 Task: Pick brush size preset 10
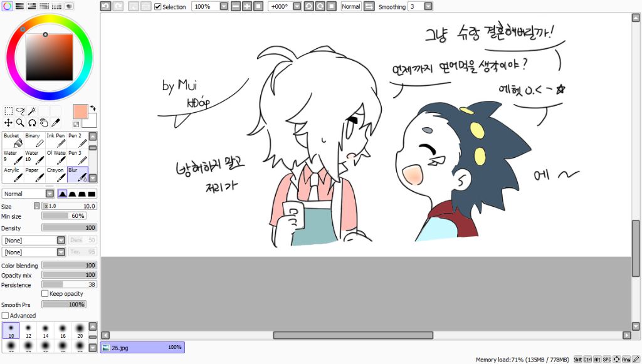[x=11, y=330]
